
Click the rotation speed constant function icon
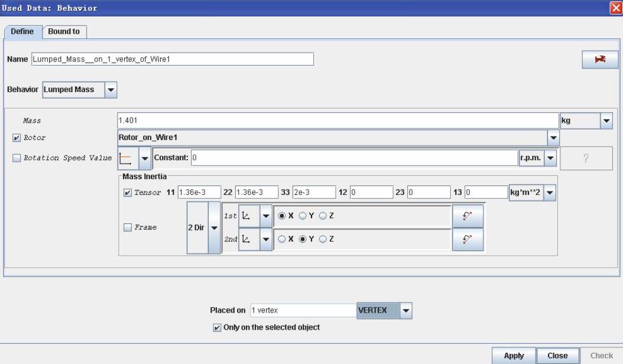pos(127,158)
